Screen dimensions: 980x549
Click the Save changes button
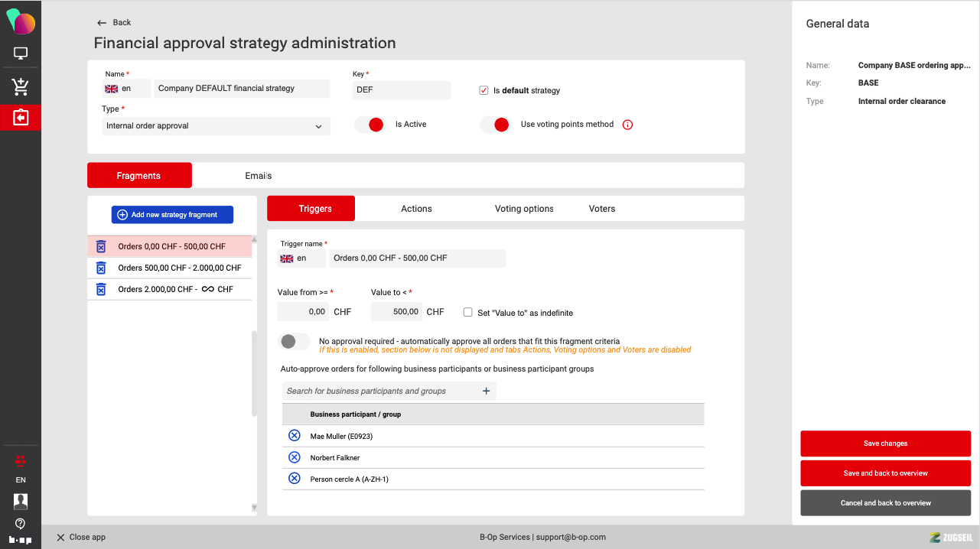(x=885, y=443)
